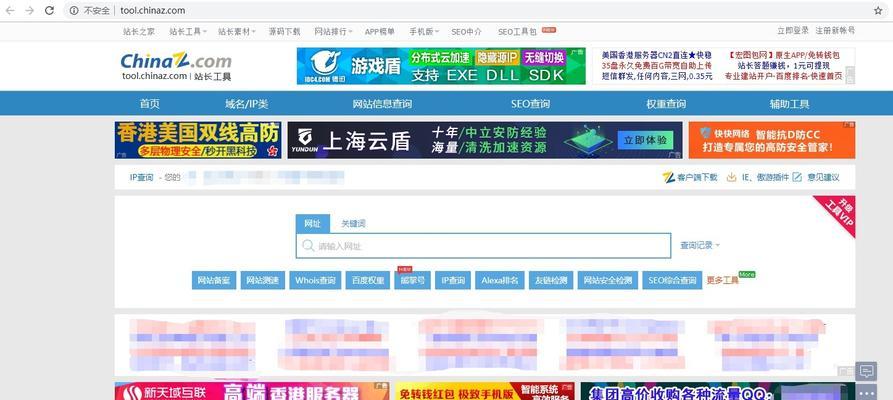This screenshot has width=893, height=400.
Task: Click the 升级工具VIP corner ribbon
Action: (x=839, y=213)
